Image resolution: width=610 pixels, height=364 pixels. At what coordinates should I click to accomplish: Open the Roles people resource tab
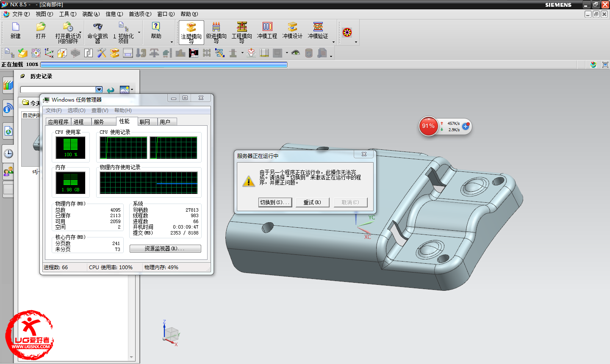8,171
